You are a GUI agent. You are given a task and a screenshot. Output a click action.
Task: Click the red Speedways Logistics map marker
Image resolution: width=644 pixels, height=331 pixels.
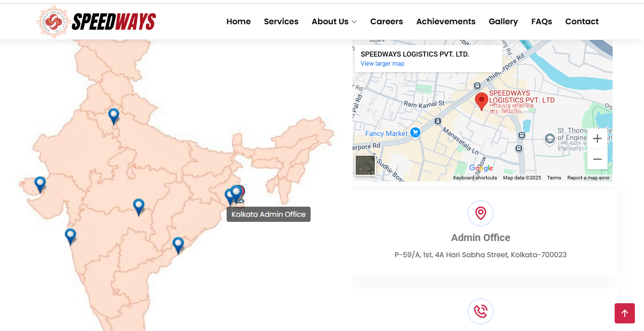pyautogui.click(x=482, y=101)
